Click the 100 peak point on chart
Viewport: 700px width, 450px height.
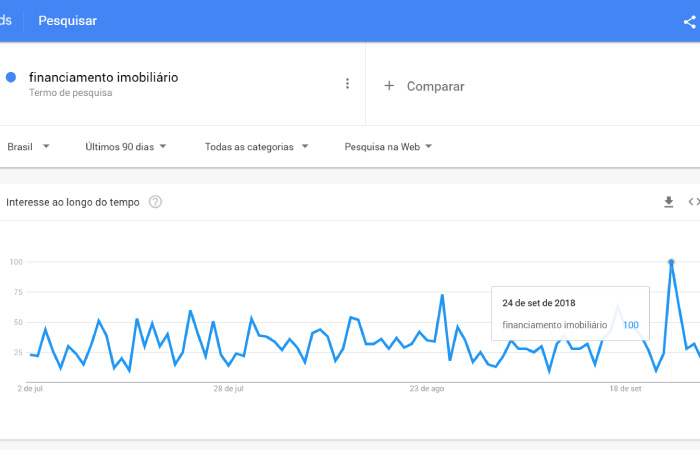pos(671,262)
